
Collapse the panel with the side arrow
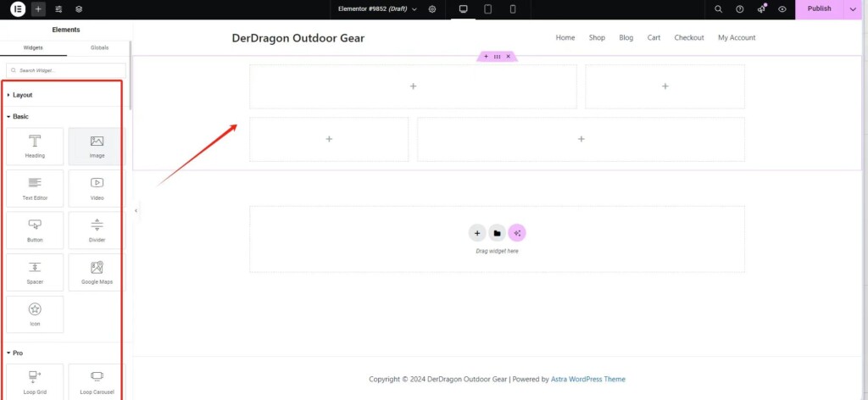tap(136, 211)
